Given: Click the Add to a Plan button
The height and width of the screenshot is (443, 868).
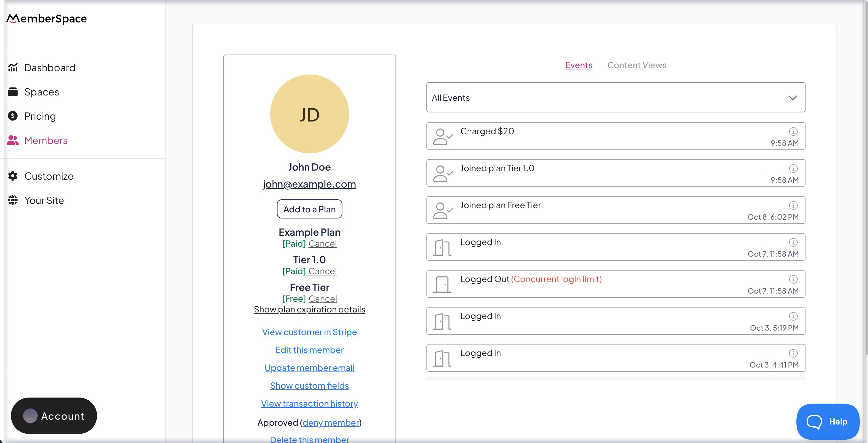Looking at the screenshot, I should [309, 209].
